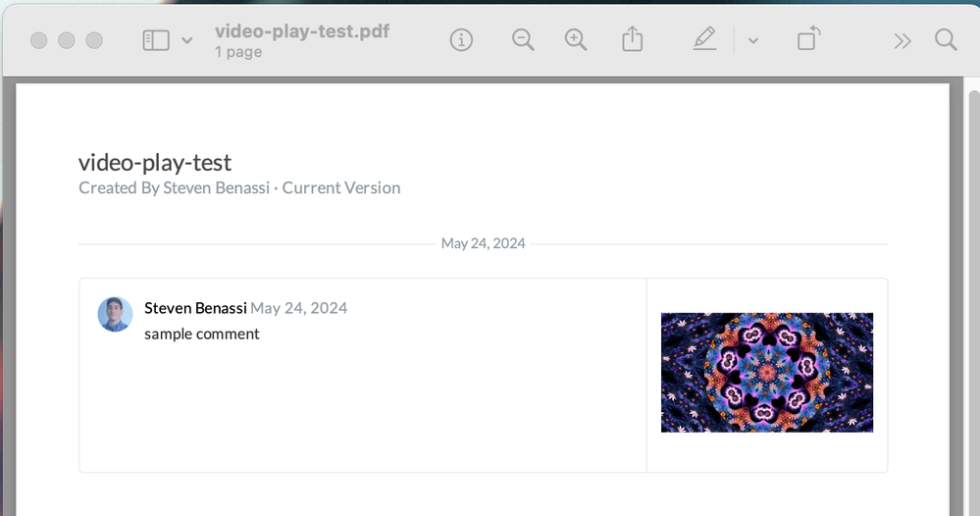Click the video-play-test document heading
This screenshot has height=516, width=980.
[155, 163]
